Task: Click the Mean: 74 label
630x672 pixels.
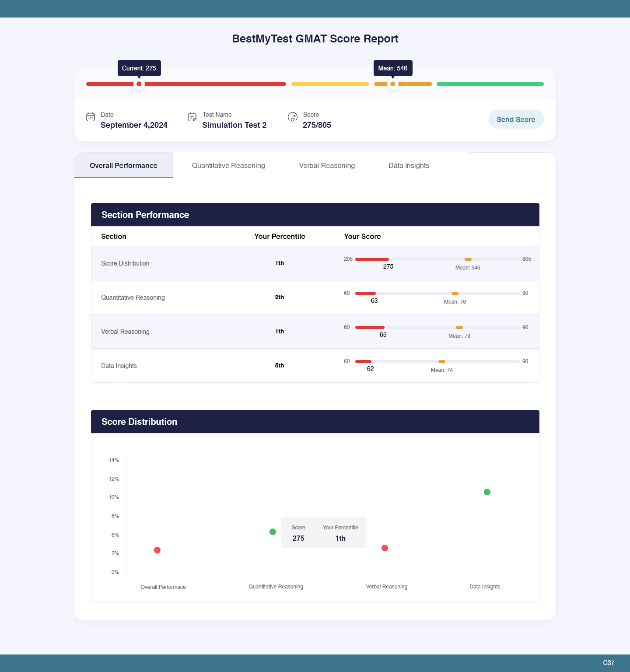Action: [442, 370]
